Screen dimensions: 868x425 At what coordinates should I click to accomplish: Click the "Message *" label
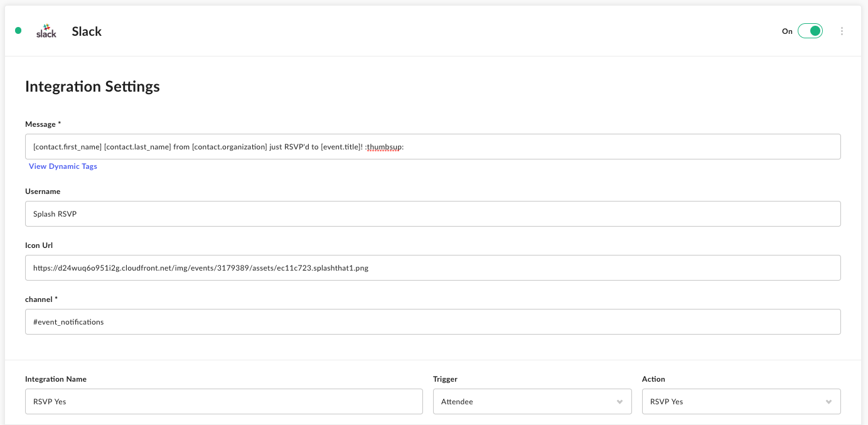click(x=43, y=124)
